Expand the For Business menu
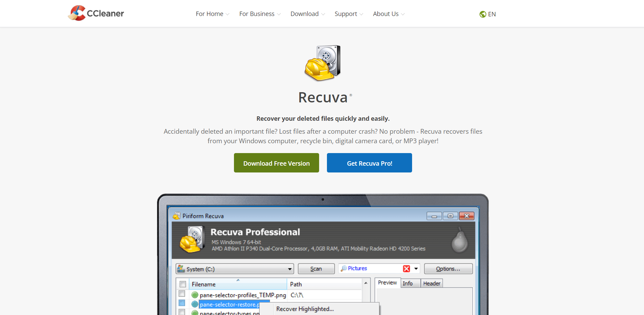The width and height of the screenshot is (644, 315). point(260,14)
